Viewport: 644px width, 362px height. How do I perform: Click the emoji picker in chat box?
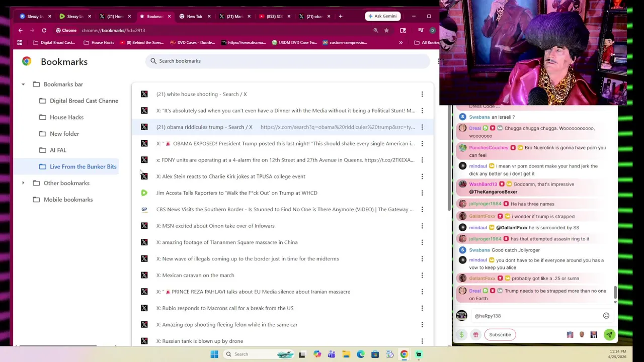[x=606, y=316]
